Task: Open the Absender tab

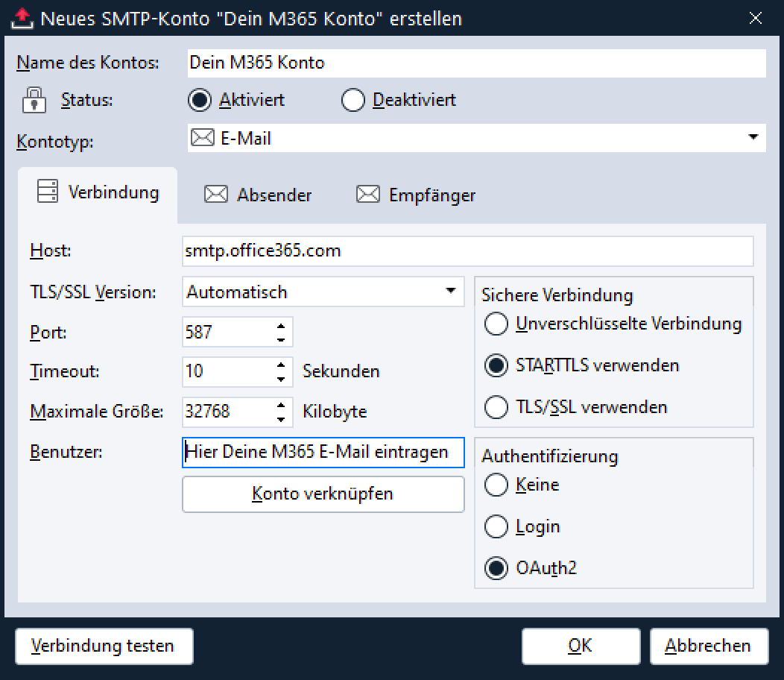Action: (258, 195)
